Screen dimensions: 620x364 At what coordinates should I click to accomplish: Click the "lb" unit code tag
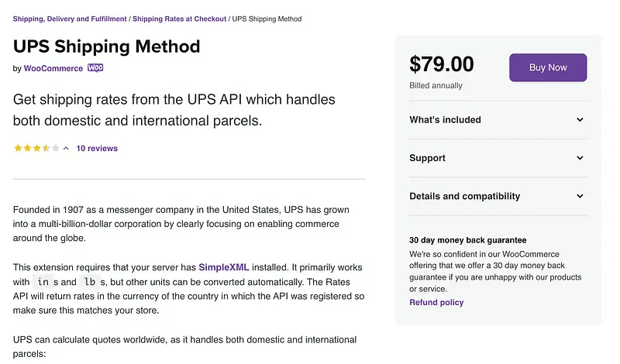[90, 282]
